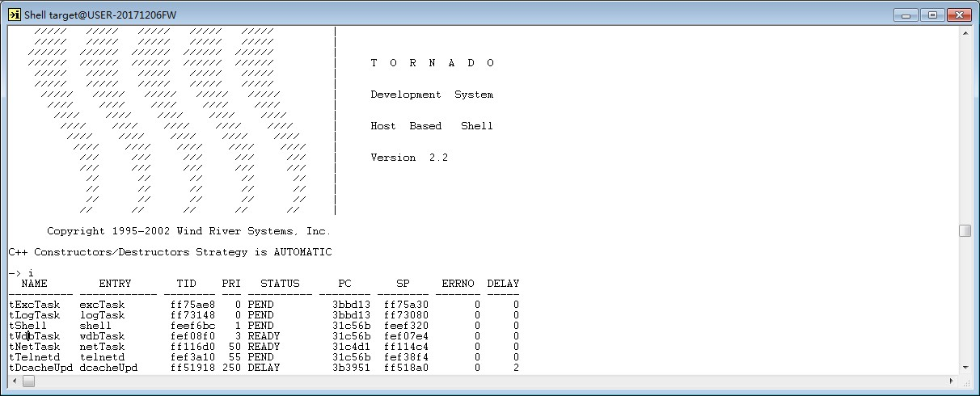
Task: Click the ERRNO column header
Action: tap(458, 284)
